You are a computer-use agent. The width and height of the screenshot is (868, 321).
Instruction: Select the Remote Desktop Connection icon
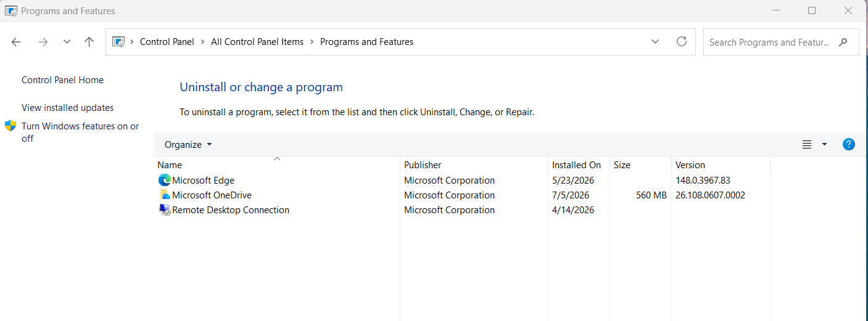[x=164, y=210]
